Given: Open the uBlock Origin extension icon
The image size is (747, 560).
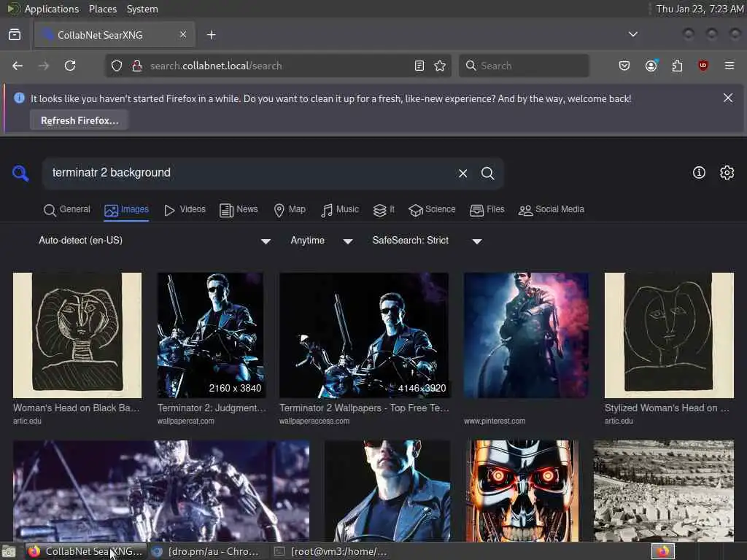Looking at the screenshot, I should click(x=703, y=66).
